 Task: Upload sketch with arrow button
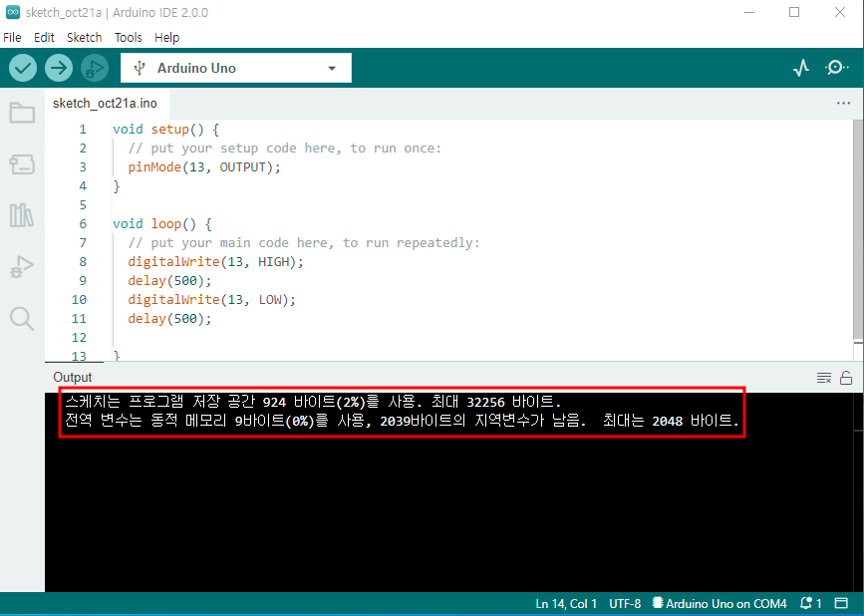[x=59, y=68]
